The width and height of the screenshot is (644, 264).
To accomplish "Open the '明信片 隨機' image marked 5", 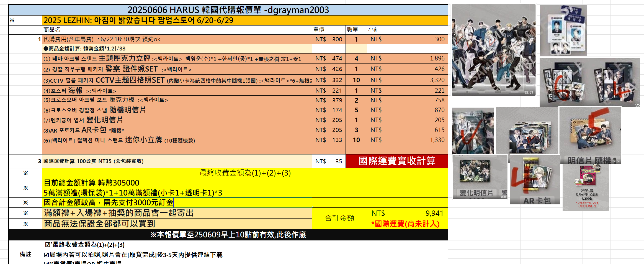I will 590,135.
